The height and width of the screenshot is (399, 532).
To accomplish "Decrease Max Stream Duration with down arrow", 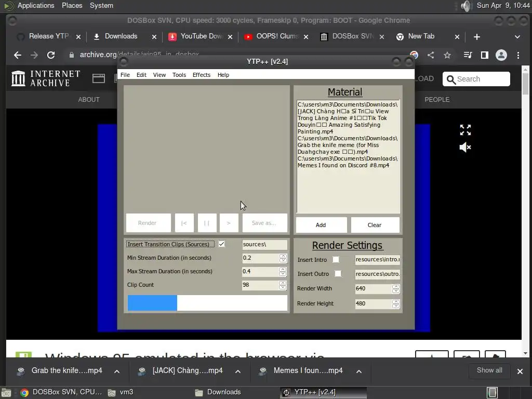I will (x=283, y=274).
